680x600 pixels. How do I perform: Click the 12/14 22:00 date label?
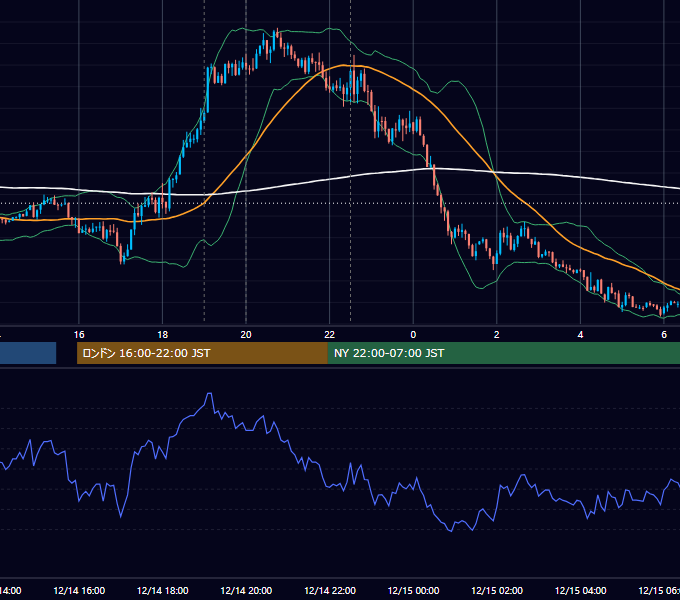pos(330,591)
